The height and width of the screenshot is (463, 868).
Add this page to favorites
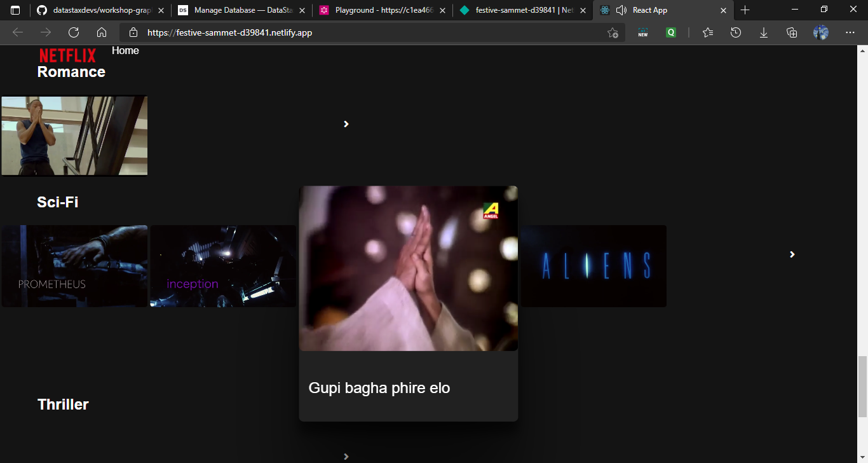tap(611, 32)
